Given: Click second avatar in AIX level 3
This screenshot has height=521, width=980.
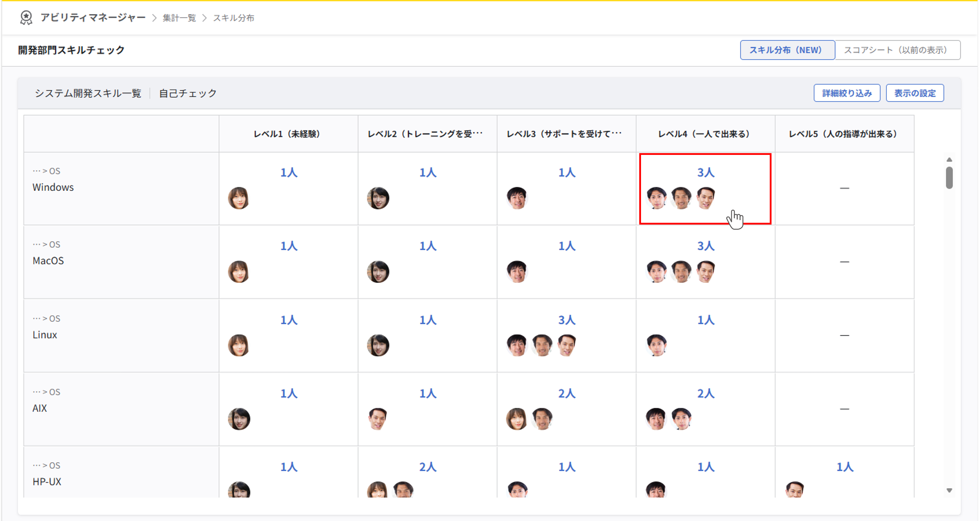Looking at the screenshot, I should (542, 419).
